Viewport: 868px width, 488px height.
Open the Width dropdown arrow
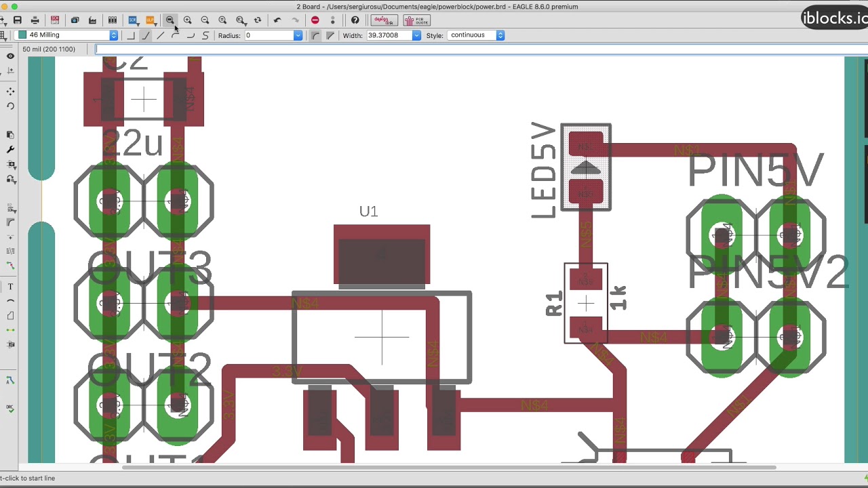click(416, 35)
